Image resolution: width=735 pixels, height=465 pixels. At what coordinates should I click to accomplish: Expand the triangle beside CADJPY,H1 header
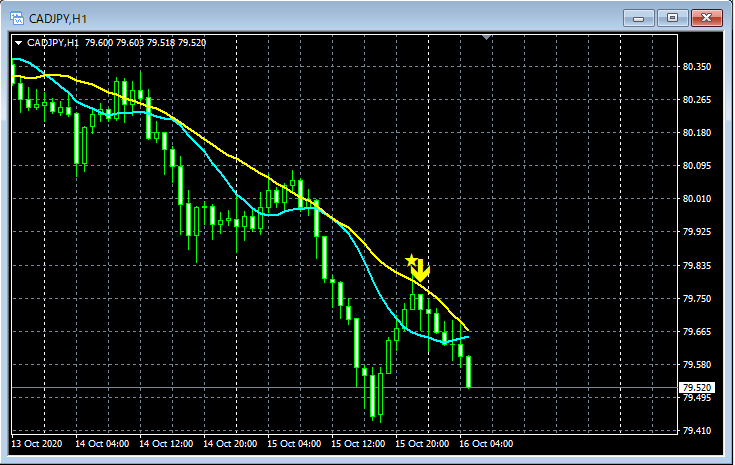[18, 43]
